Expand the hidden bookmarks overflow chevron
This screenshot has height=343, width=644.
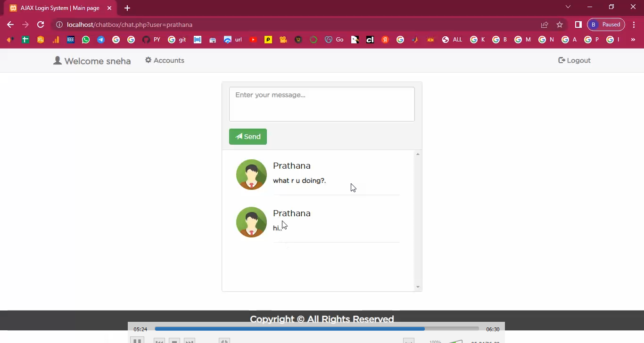pos(633,40)
